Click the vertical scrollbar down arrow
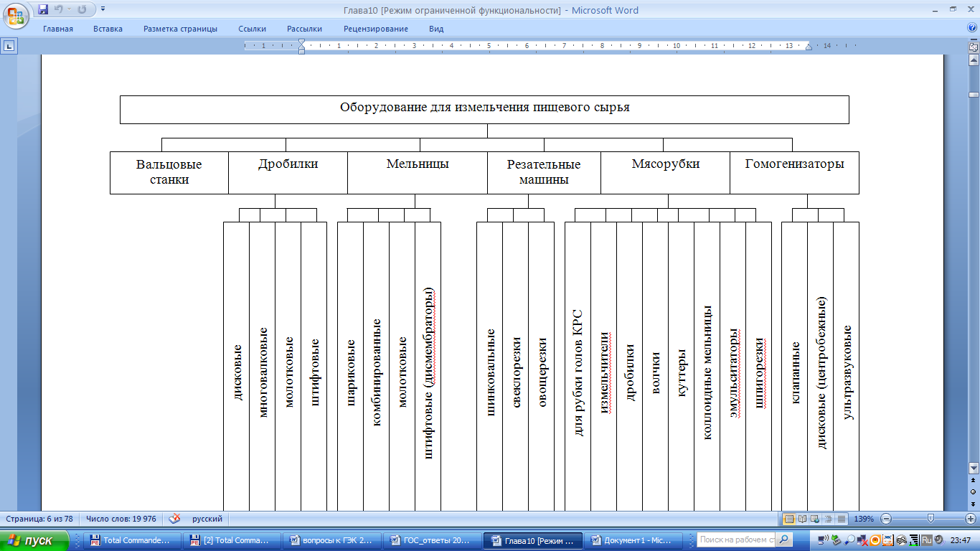Viewport: 980px width, 551px height. pyautogui.click(x=974, y=468)
